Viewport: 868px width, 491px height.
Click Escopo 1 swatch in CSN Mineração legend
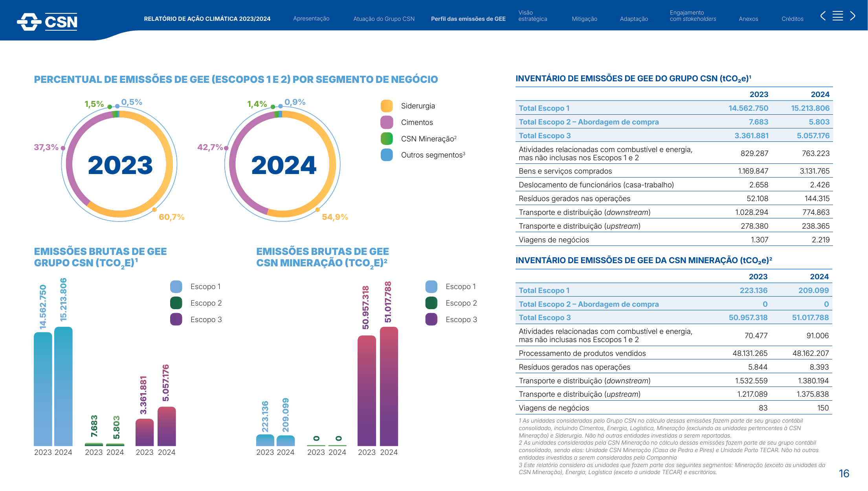click(x=431, y=287)
